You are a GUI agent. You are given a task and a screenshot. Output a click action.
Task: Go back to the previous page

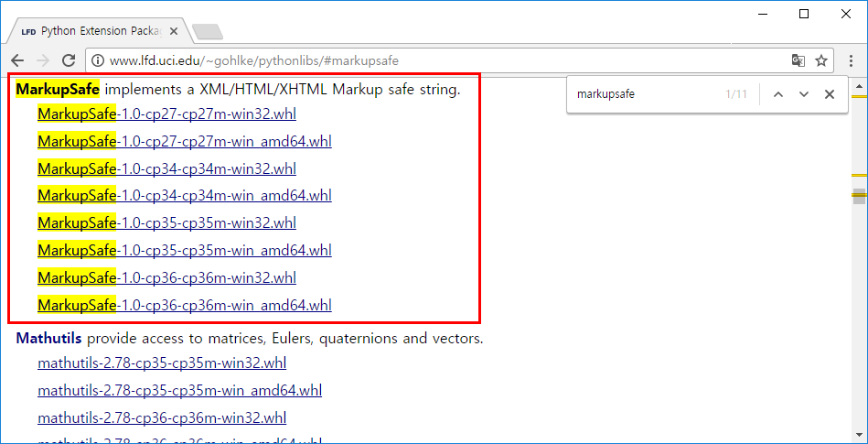click(x=17, y=60)
